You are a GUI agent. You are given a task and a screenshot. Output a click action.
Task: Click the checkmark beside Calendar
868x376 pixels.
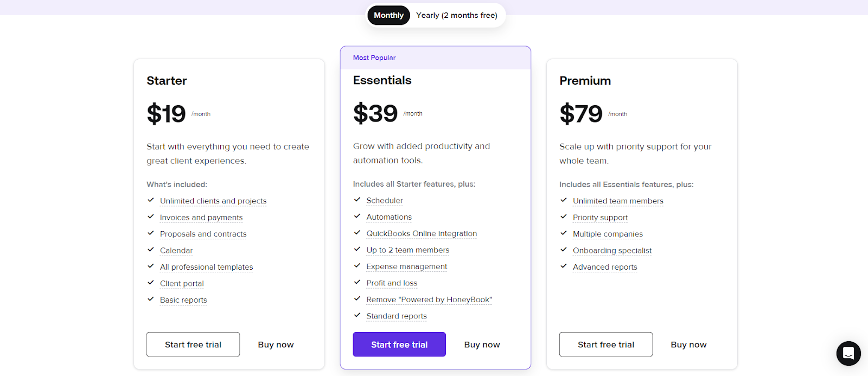click(150, 250)
